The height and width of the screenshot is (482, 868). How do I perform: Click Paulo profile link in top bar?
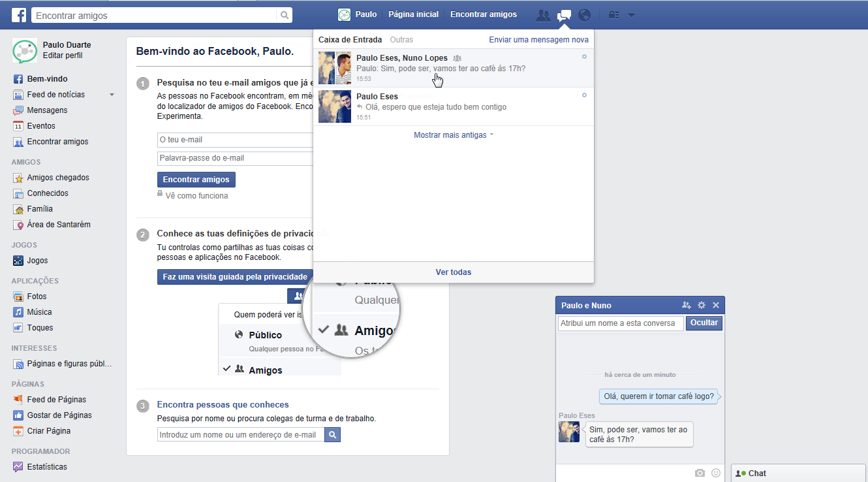pos(357,14)
